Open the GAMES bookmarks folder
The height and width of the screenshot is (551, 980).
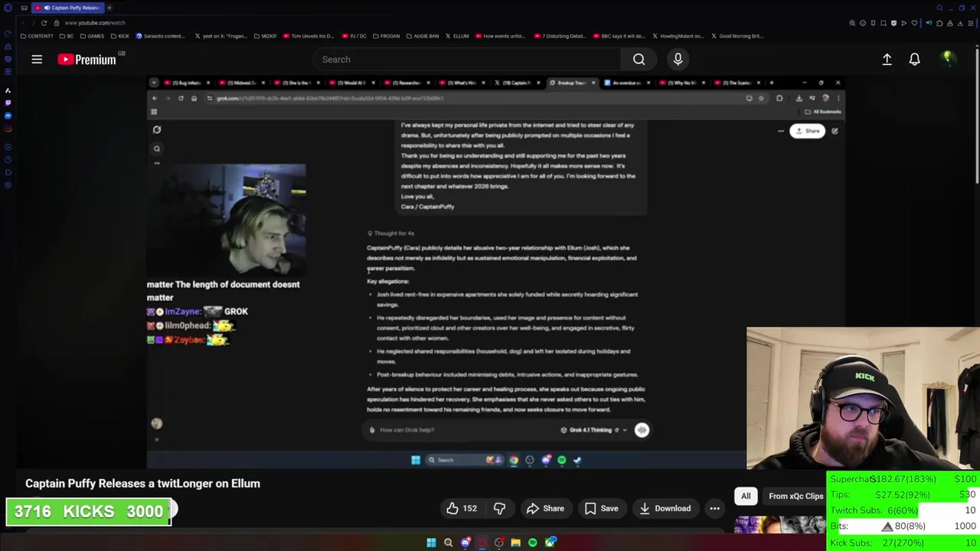tap(92, 36)
